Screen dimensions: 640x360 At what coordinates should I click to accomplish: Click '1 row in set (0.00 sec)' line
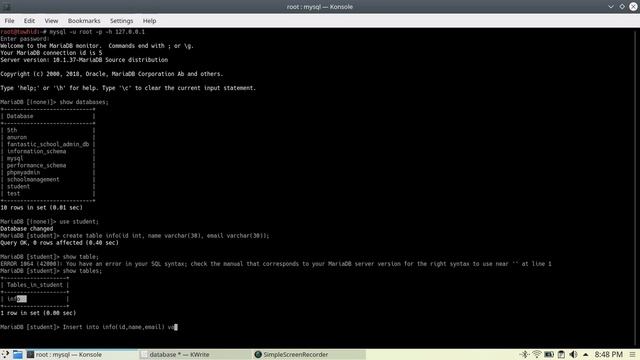tap(38, 313)
